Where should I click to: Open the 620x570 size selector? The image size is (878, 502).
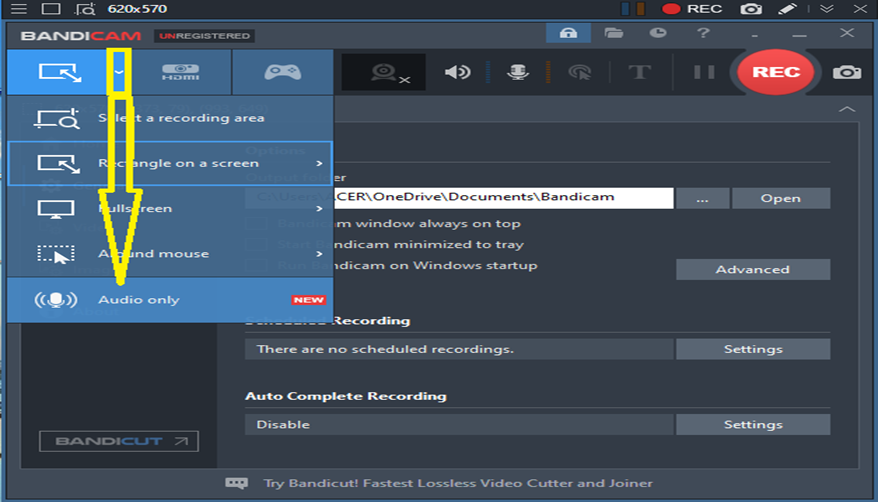(137, 8)
